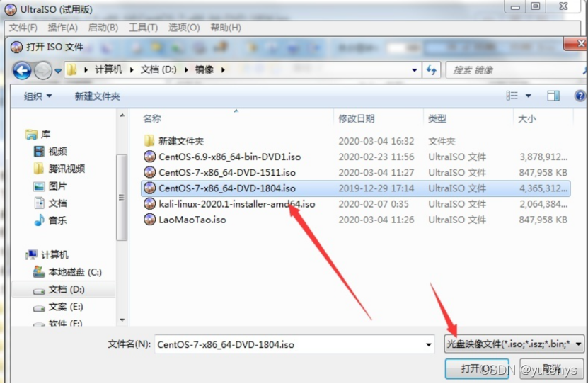Select the LaoMaoTao.iso file icon
This screenshot has width=588, height=384.
tap(149, 219)
